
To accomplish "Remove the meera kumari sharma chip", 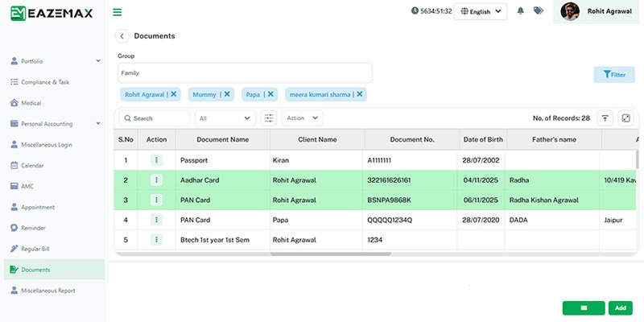I will (x=360, y=94).
